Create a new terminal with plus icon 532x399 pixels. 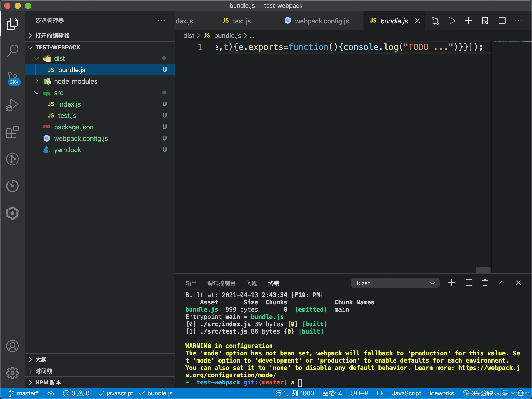(452, 283)
